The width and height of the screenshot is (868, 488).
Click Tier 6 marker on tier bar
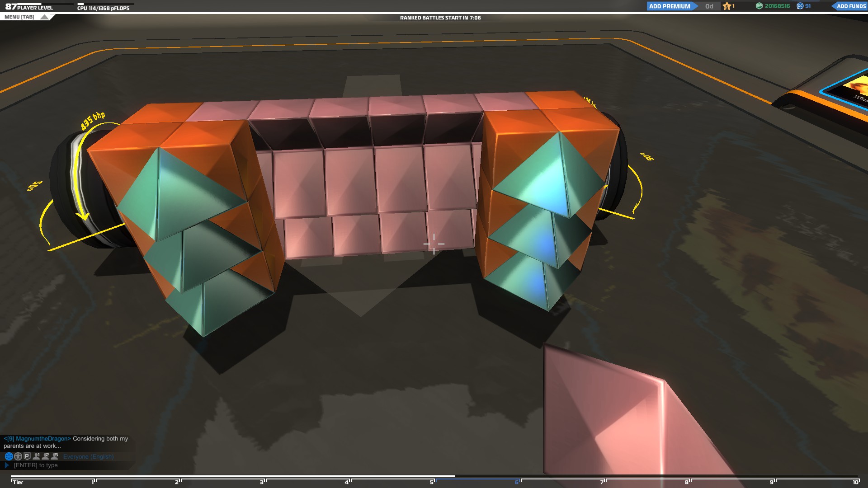517,482
